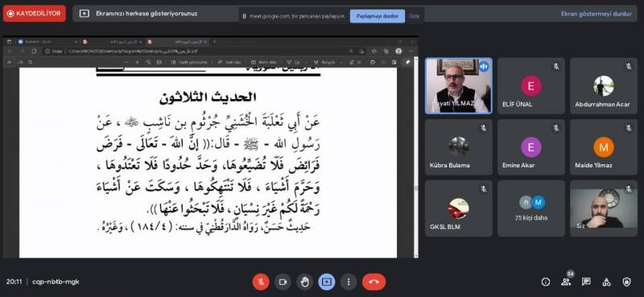644x297 pixels.
Task: Leave the call with red hang-up button
Action: tap(374, 282)
